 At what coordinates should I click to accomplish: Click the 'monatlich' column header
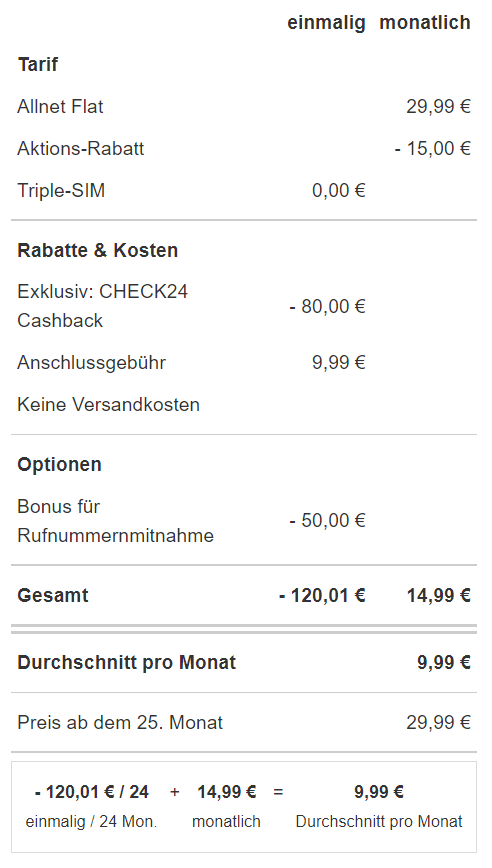[x=425, y=23]
